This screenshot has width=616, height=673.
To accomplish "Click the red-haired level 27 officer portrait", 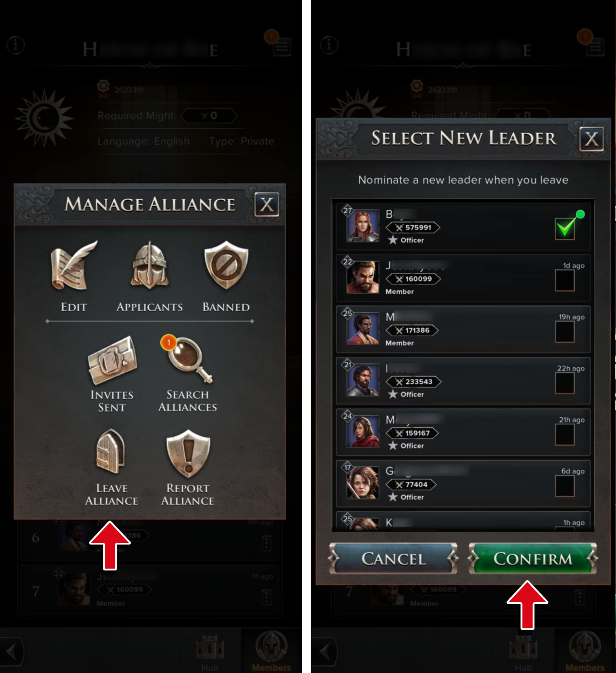I will [x=362, y=226].
